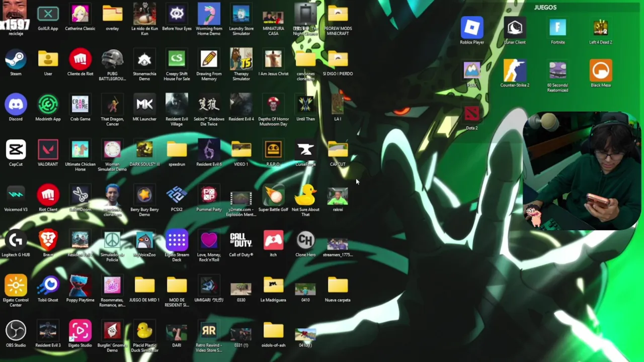Launch Pummel Party icon
The width and height of the screenshot is (644, 362).
(x=209, y=195)
